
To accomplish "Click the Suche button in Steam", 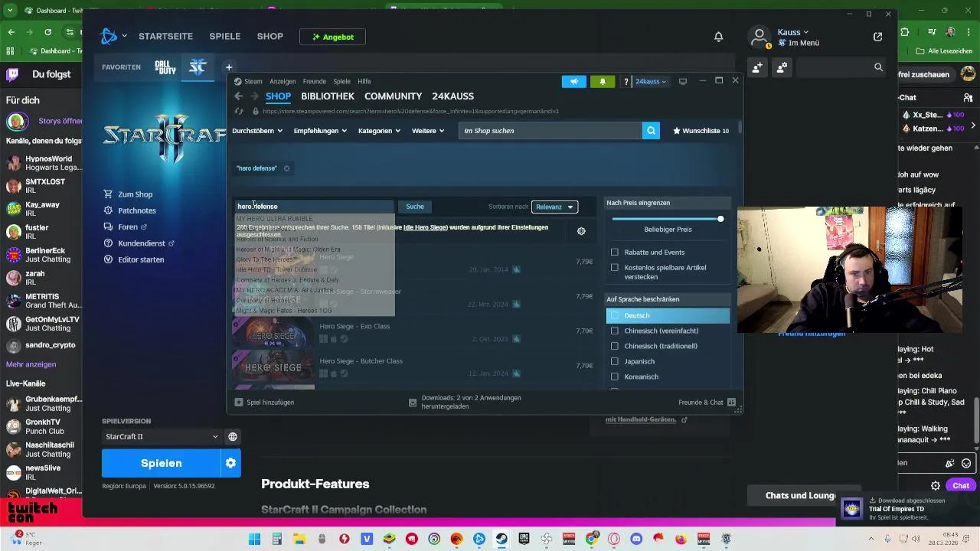I will (x=415, y=207).
